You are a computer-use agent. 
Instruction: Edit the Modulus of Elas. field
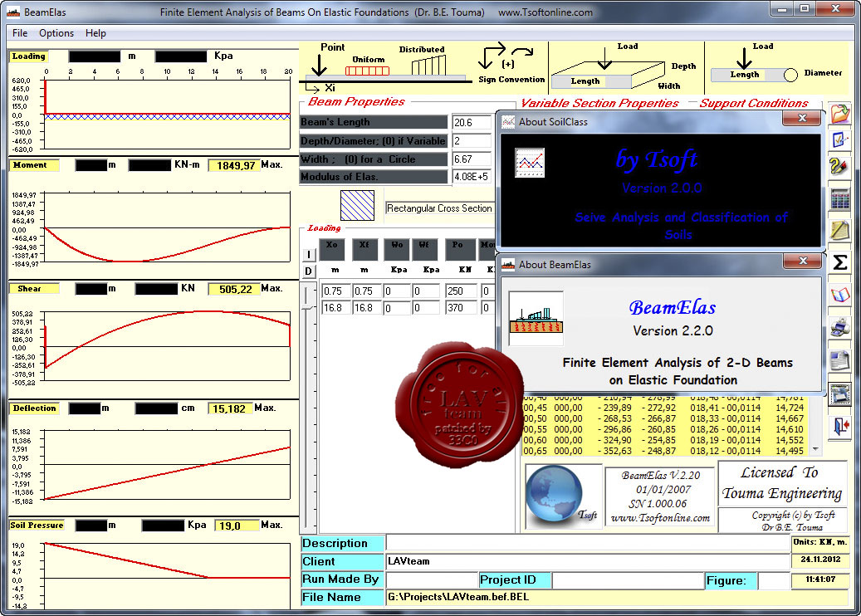point(471,177)
